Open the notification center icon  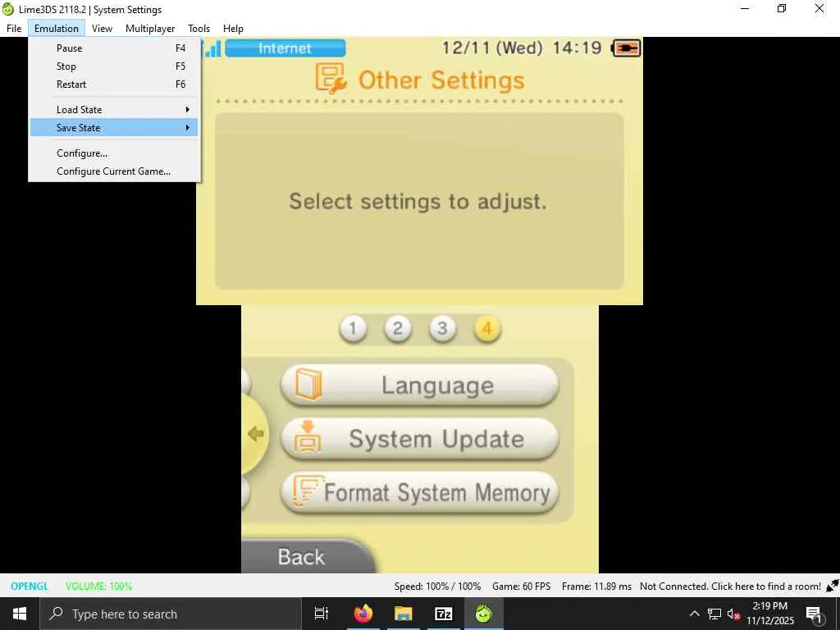pyautogui.click(x=815, y=614)
